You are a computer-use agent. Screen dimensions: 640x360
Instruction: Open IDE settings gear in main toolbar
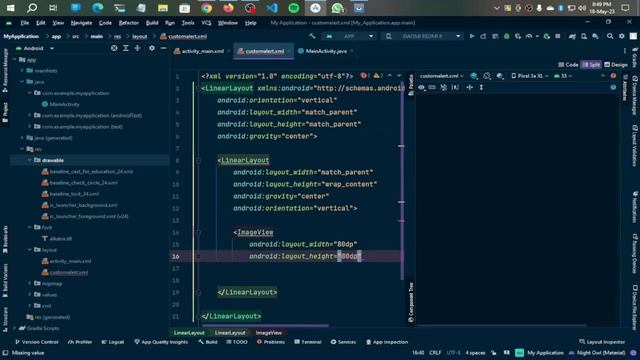click(x=622, y=36)
